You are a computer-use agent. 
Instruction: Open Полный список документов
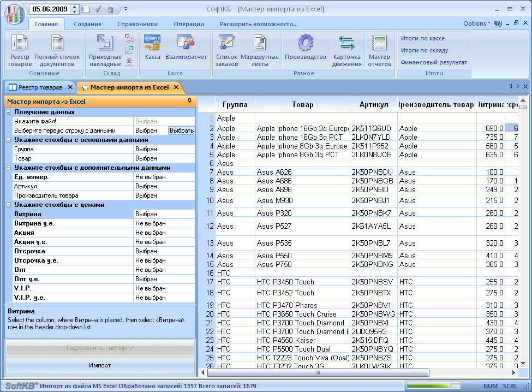pyautogui.click(x=57, y=50)
